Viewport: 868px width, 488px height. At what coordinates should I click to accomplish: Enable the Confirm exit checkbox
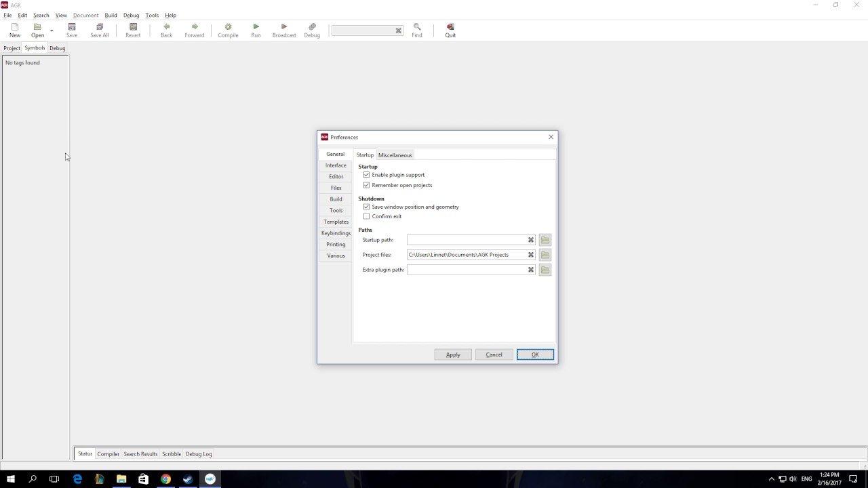(367, 216)
